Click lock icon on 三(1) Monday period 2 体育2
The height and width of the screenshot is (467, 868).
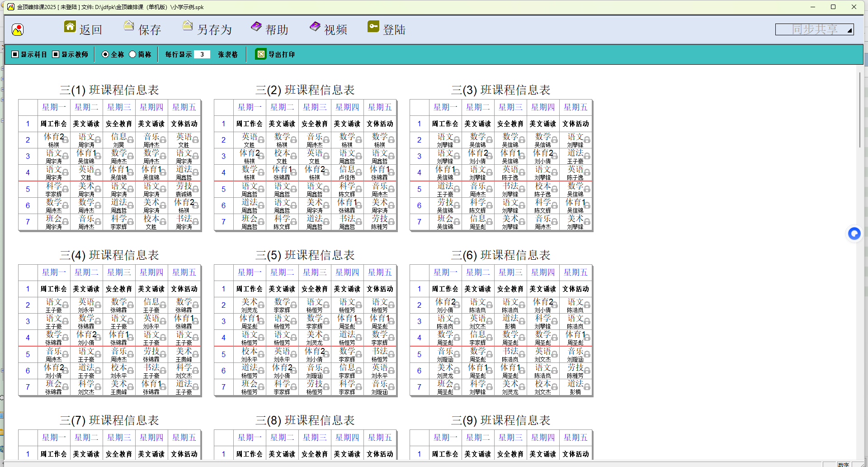coord(66,140)
